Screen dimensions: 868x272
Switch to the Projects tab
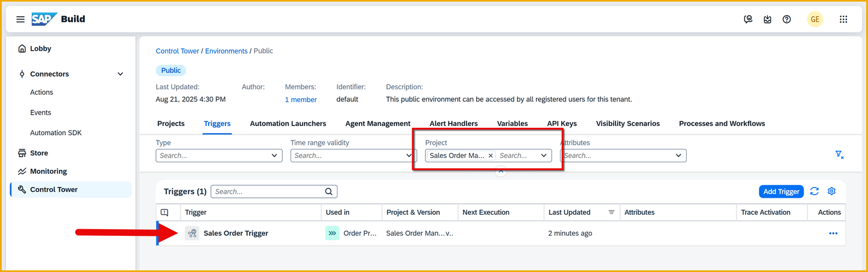171,124
